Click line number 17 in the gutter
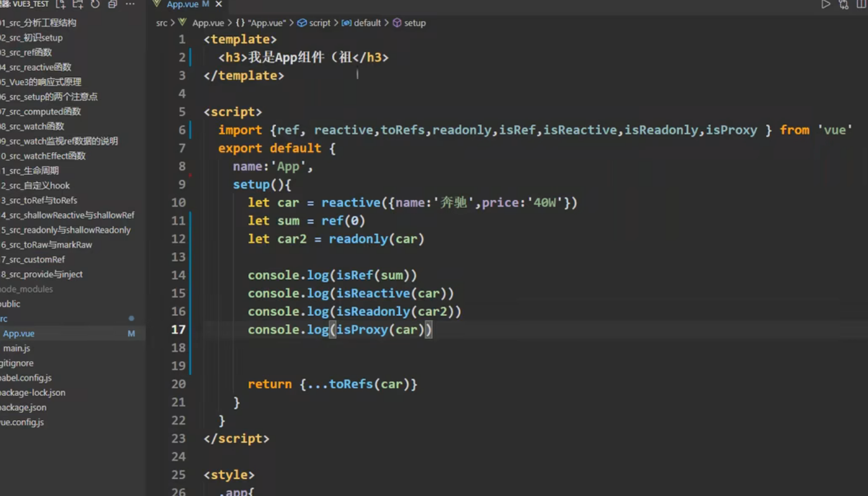The width and height of the screenshot is (868, 496). click(x=179, y=329)
